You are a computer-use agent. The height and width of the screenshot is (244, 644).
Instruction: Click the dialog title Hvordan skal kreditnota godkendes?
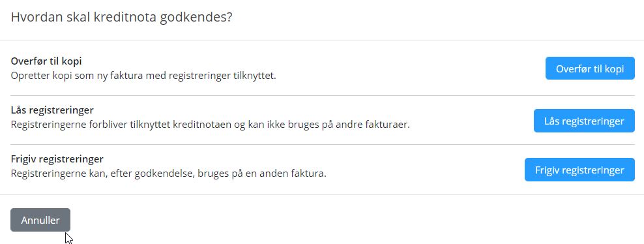(122, 17)
